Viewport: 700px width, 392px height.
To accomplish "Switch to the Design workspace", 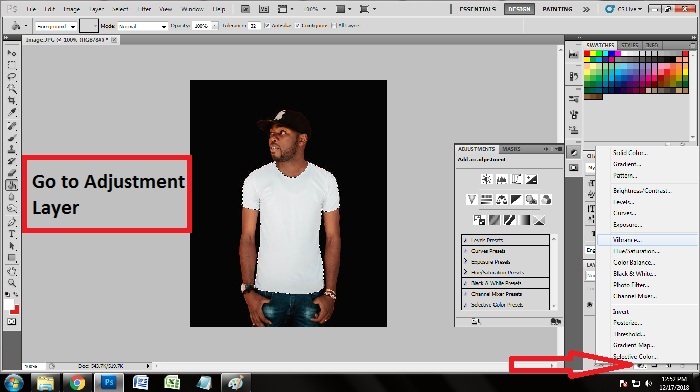I will (x=519, y=9).
